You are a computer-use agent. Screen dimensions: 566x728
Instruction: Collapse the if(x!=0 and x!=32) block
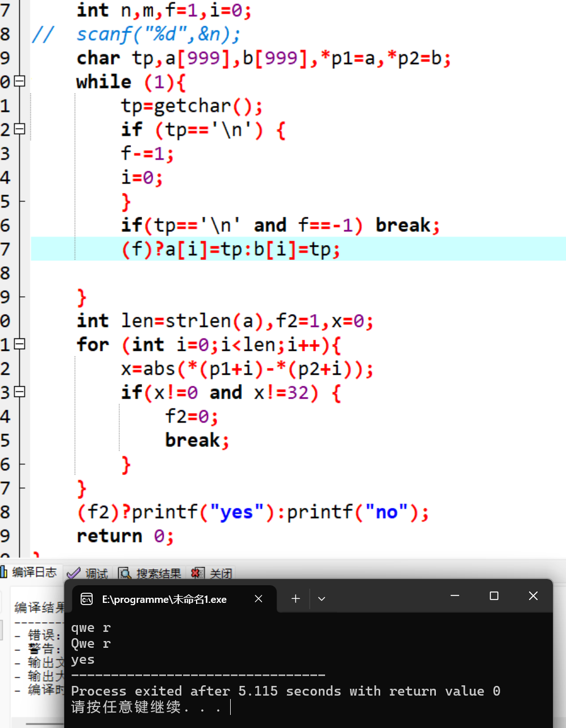[20, 392]
